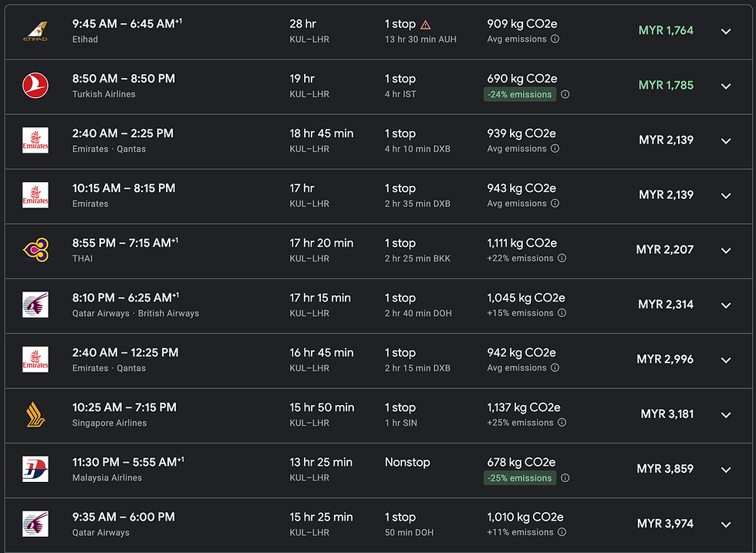Click Qatar Airways logo on 9:35 AM flight

pyautogui.click(x=35, y=524)
